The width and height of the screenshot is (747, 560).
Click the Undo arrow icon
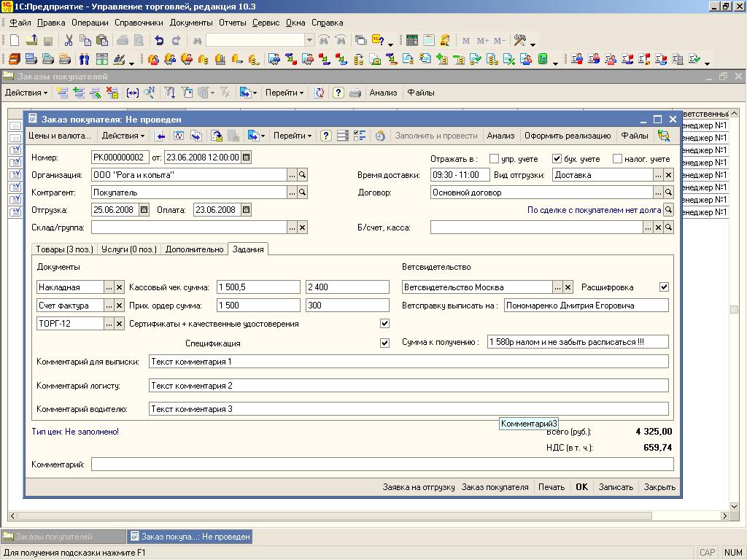(159, 41)
